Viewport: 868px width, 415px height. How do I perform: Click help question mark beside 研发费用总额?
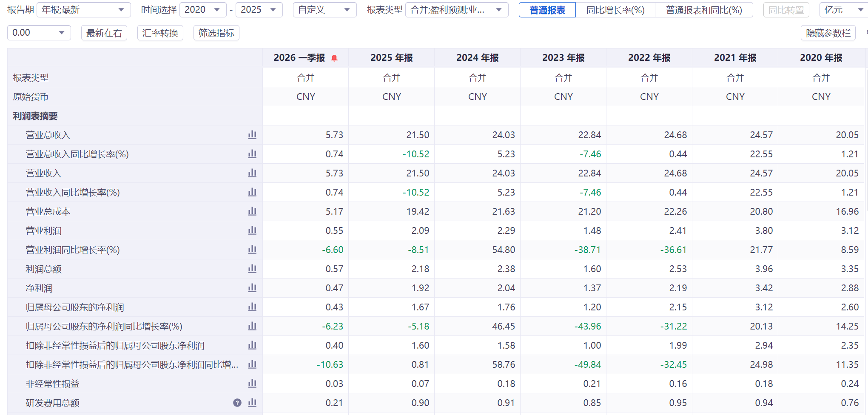point(237,403)
